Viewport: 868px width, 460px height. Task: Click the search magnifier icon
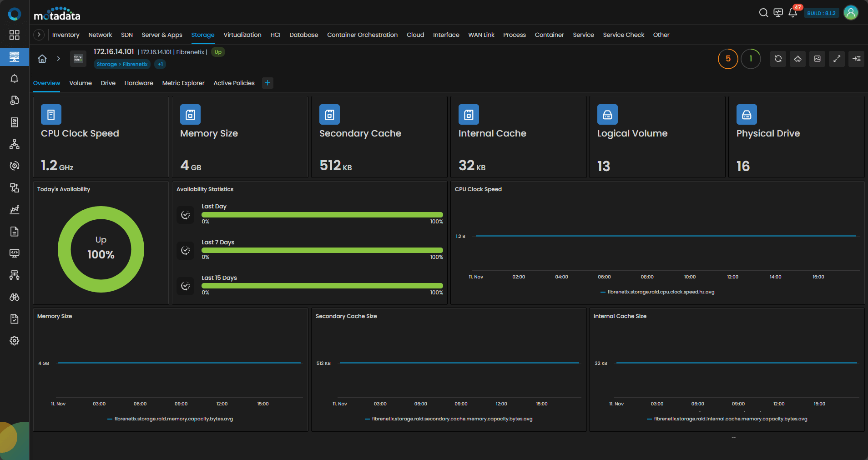pyautogui.click(x=763, y=13)
